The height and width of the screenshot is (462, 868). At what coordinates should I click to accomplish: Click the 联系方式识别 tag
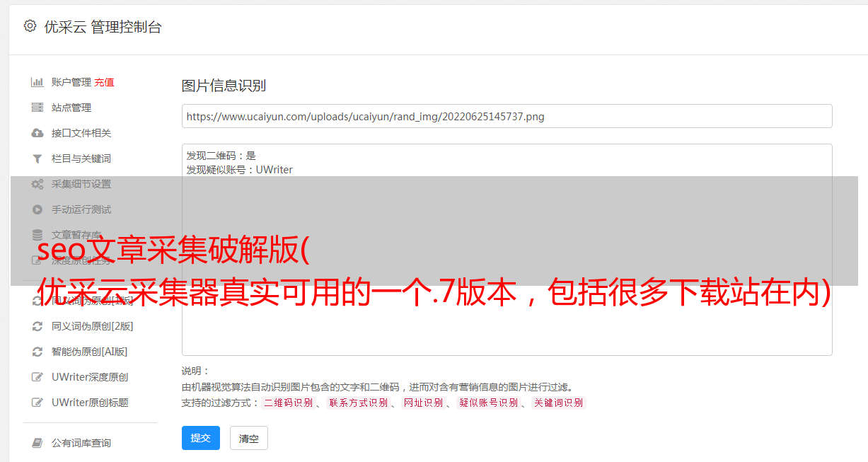point(358,403)
